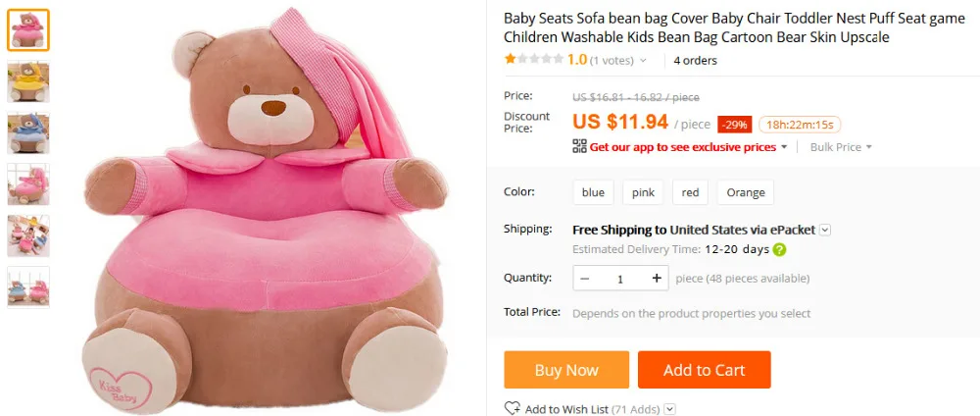Expand the votes rating breakdown arrow

[643, 61]
